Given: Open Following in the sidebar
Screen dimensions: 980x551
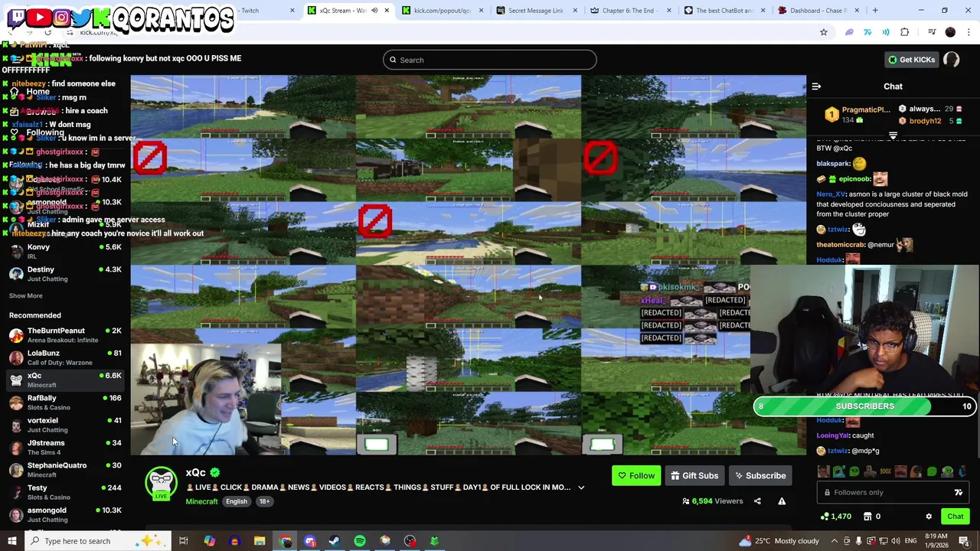Looking at the screenshot, I should 38,132.
